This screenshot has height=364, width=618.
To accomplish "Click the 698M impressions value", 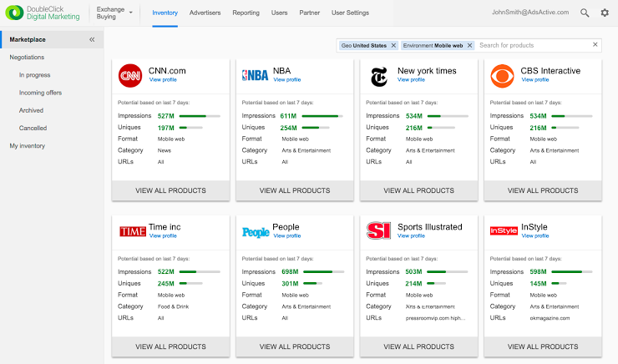I will (290, 272).
